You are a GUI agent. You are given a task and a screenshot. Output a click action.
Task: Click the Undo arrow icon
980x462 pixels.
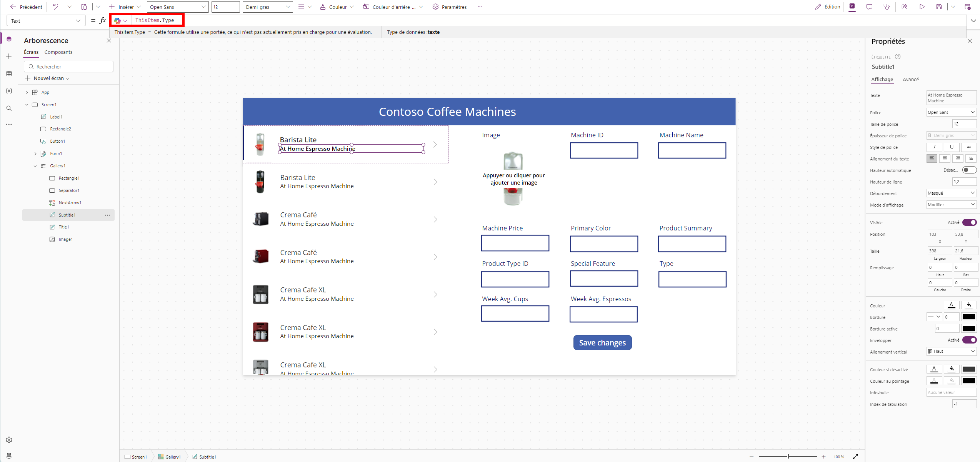click(x=56, y=7)
